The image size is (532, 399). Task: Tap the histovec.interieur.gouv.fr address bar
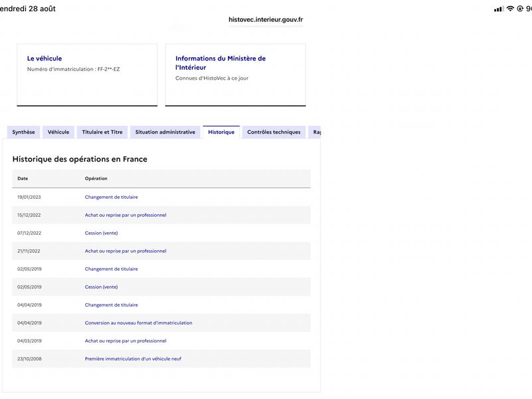[x=265, y=20]
